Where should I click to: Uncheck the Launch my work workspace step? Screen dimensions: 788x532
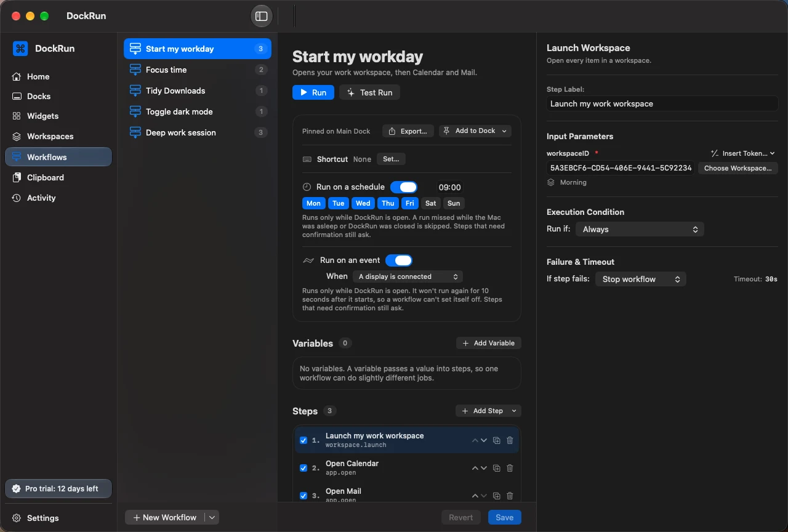point(304,440)
